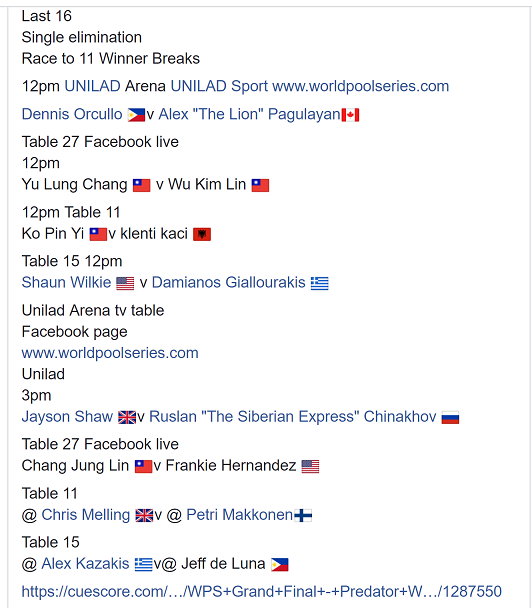Click the Albanian flag after klenti kaci

[x=202, y=234]
